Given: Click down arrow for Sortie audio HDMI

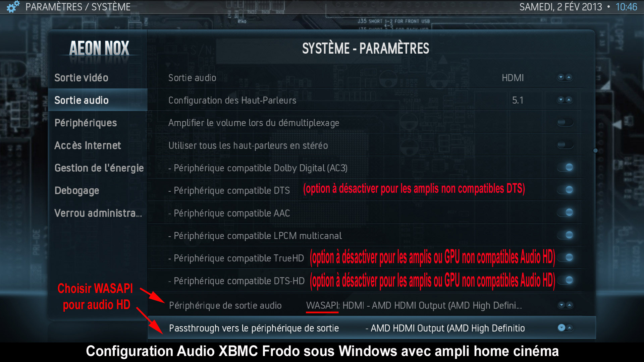Looking at the screenshot, I should [561, 77].
